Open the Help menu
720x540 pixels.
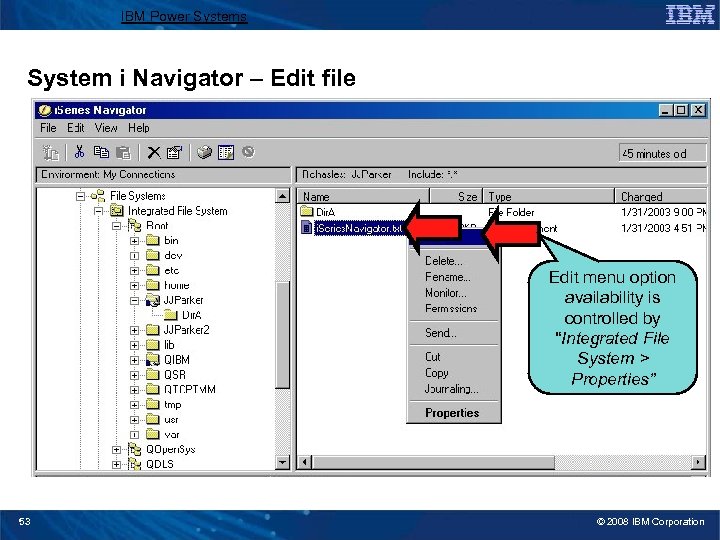(139, 128)
